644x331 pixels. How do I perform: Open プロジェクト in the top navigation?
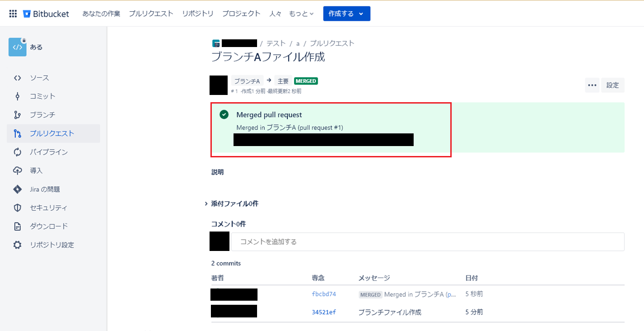pos(241,14)
